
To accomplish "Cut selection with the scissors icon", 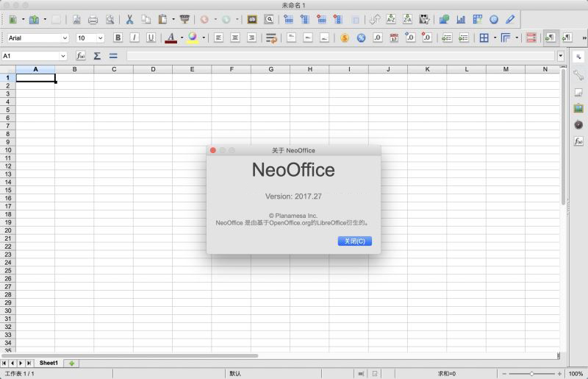I will (130, 20).
